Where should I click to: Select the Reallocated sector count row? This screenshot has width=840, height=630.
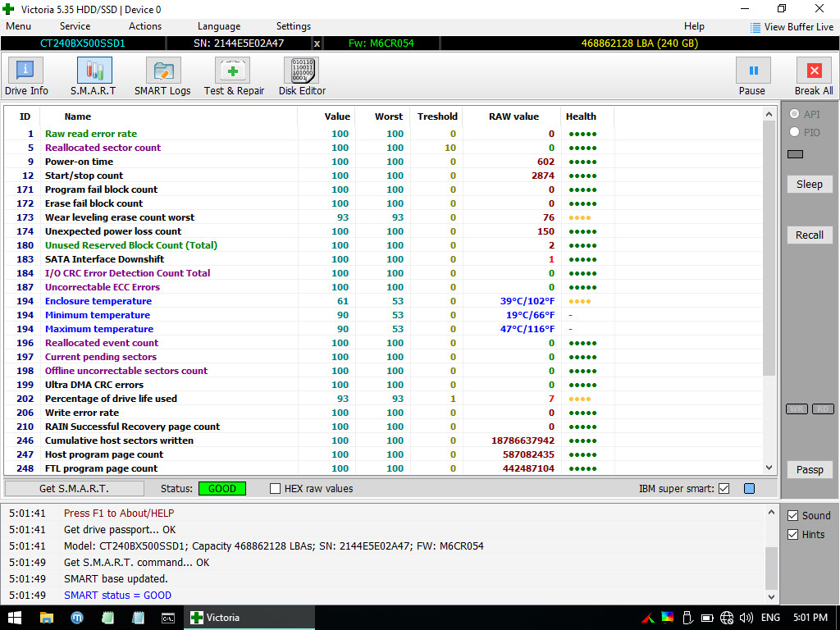tap(383, 148)
